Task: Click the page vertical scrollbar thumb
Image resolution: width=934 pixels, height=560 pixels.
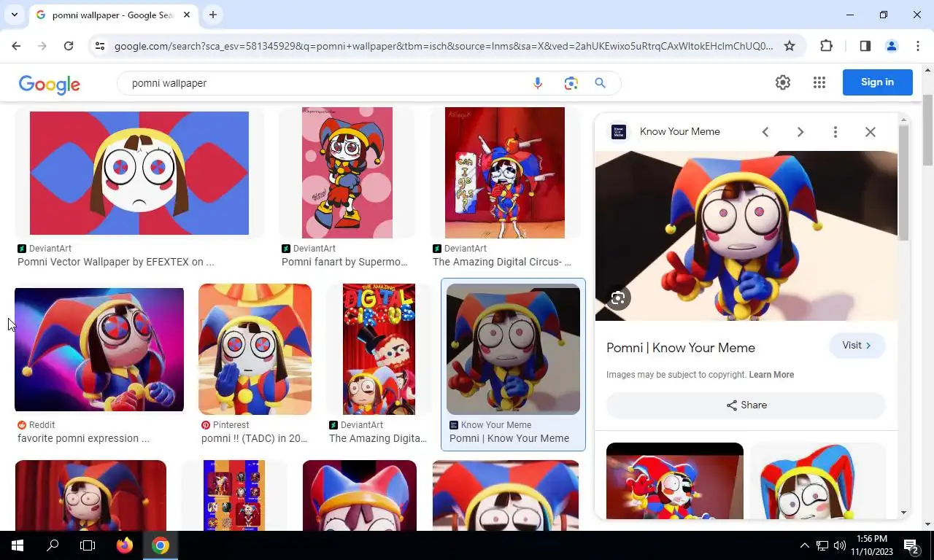Action: coord(928,130)
